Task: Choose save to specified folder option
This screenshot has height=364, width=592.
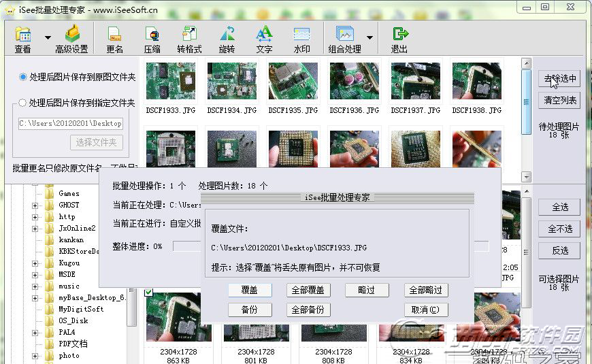Action: coord(77,103)
